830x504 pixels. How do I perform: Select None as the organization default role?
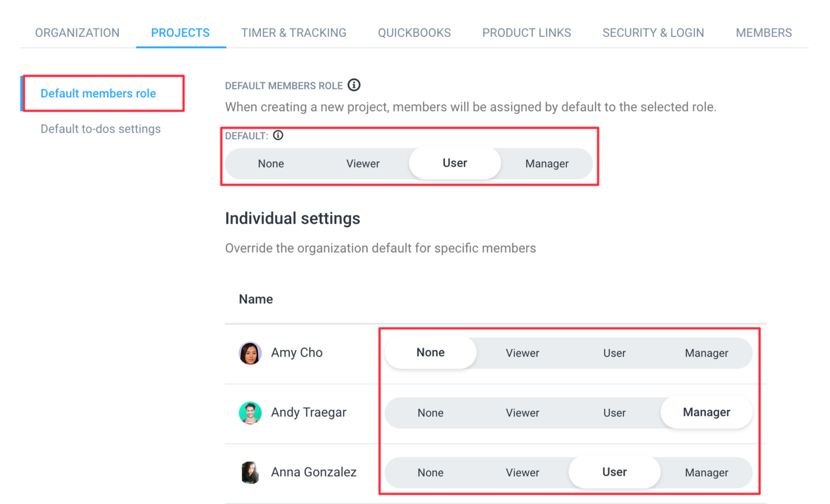coord(271,163)
